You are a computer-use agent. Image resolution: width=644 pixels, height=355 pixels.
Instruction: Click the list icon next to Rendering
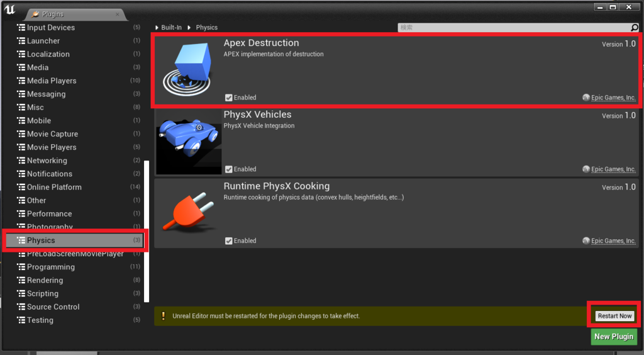(21, 280)
